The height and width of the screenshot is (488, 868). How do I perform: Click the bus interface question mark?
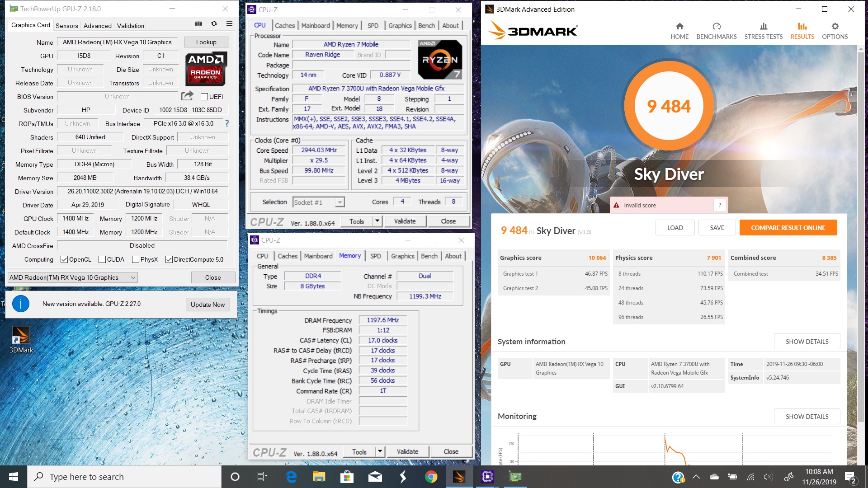tap(227, 123)
